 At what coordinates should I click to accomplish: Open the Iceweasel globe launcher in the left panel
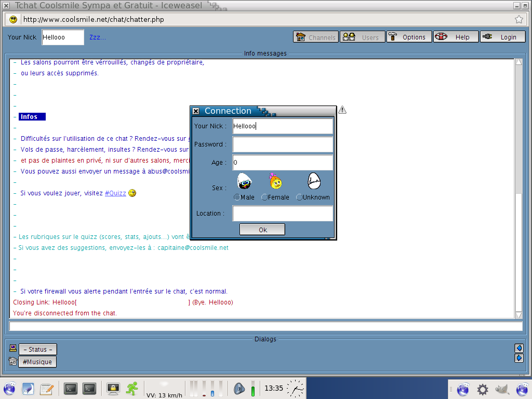[x=9, y=389]
